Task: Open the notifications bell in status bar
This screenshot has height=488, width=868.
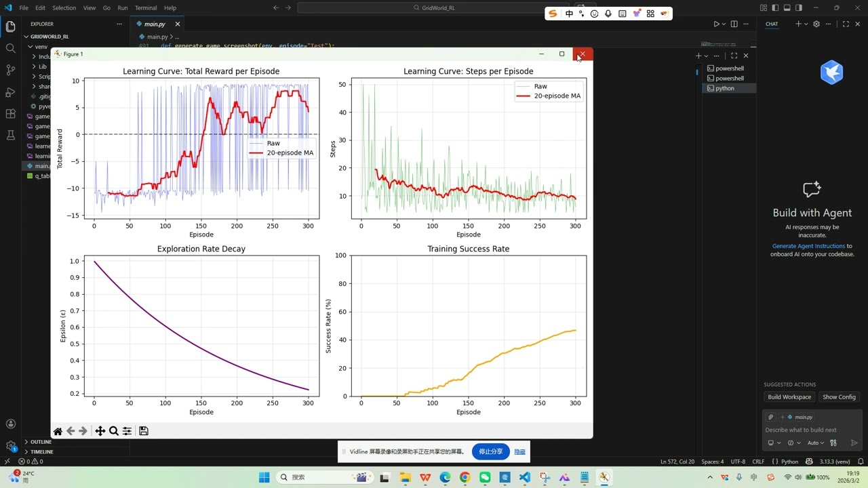Action: (861, 462)
